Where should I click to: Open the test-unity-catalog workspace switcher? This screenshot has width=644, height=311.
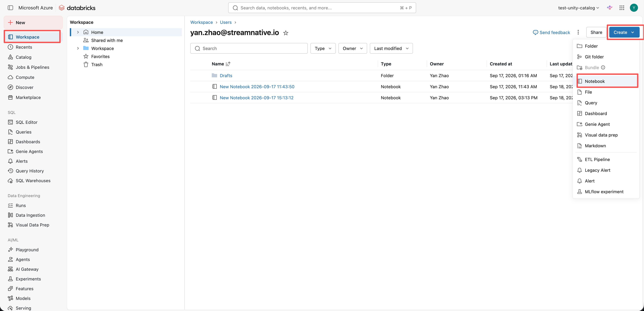pos(579,8)
